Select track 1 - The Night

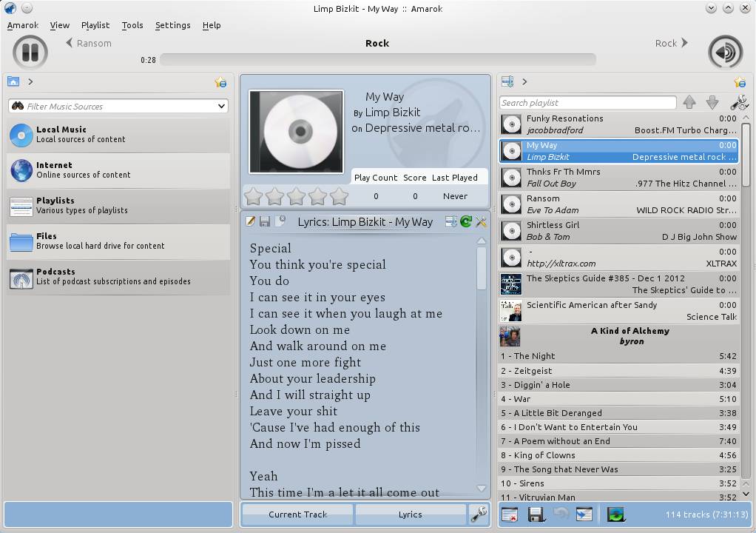618,356
